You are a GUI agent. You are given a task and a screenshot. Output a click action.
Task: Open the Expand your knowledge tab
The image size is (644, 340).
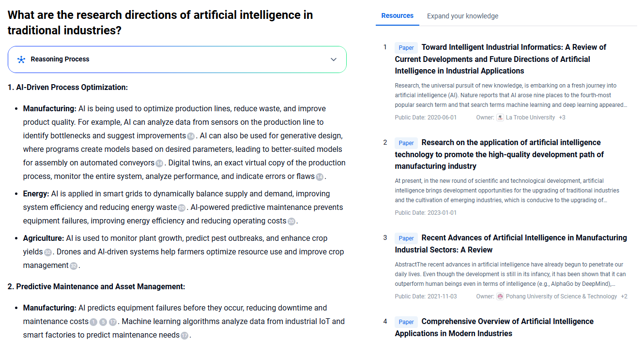pyautogui.click(x=462, y=16)
